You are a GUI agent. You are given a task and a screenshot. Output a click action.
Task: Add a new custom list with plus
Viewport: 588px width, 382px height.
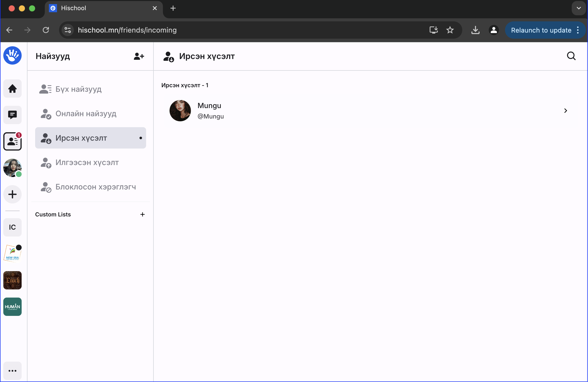tap(143, 214)
